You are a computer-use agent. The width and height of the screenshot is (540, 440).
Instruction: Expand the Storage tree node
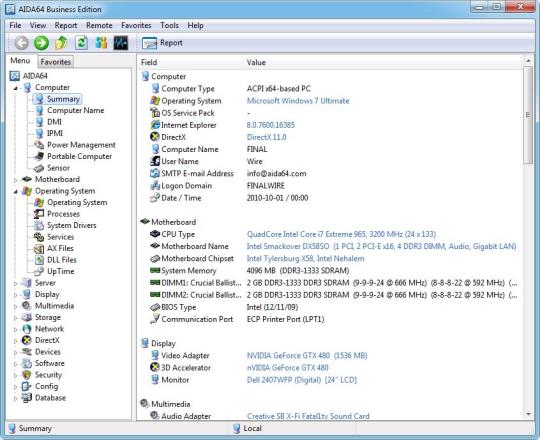tap(15, 318)
